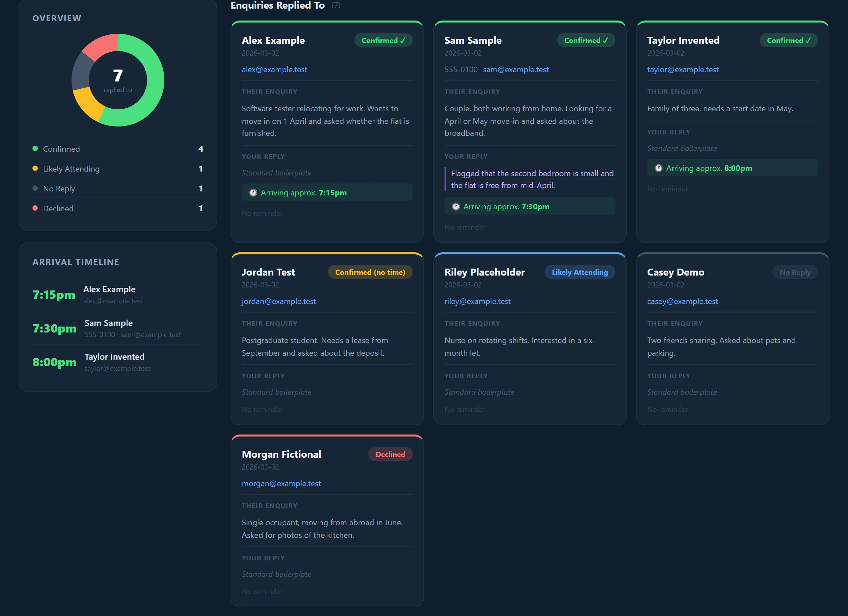The height and width of the screenshot is (616, 848).
Task: Open the morgan@example.test email link
Action: (281, 483)
